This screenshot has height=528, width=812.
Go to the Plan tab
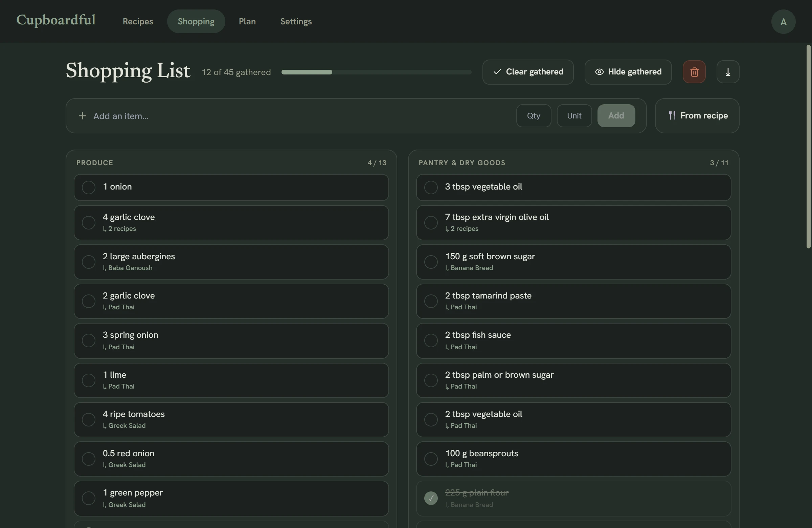click(247, 22)
